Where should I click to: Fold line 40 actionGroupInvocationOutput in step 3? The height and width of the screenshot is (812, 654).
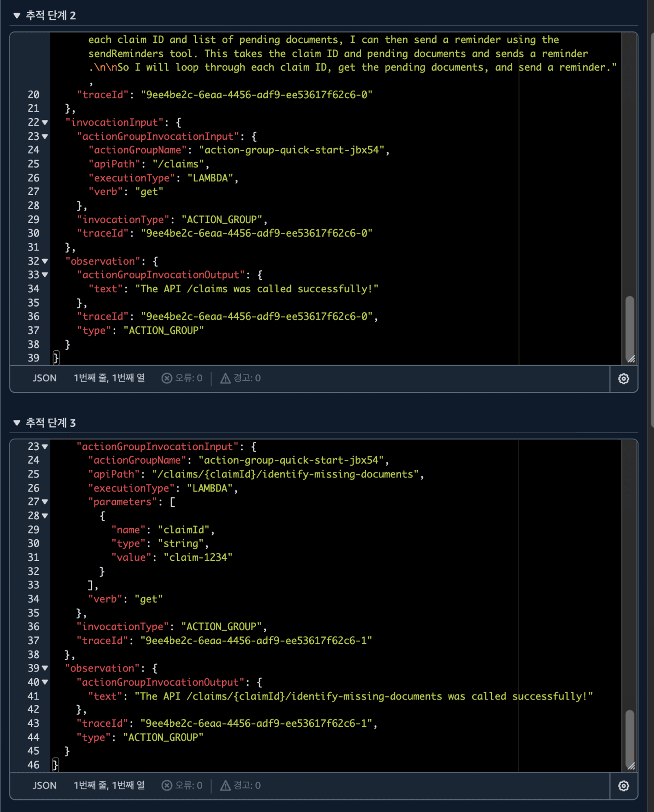45,682
